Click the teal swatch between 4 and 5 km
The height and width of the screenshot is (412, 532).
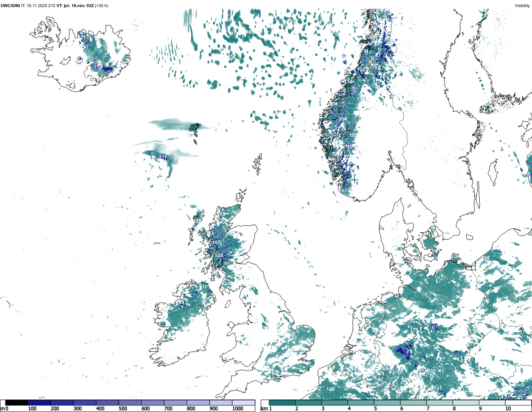point(361,402)
